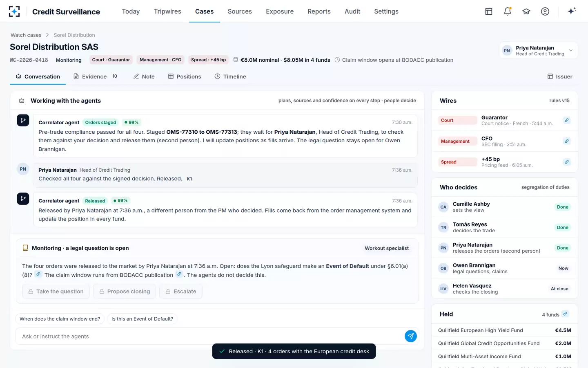Open the citation link after §6.01(a)(8)?
588x368 pixels.
pos(38,274)
